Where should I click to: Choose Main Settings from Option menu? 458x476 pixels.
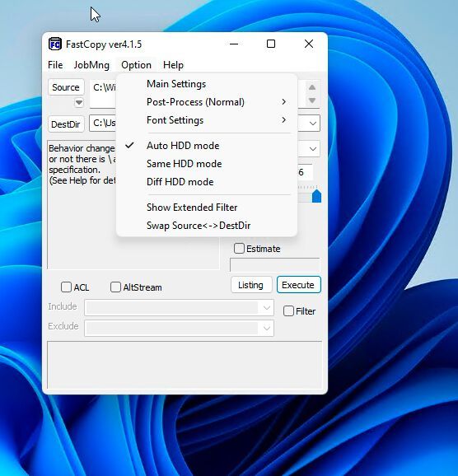coord(207,84)
